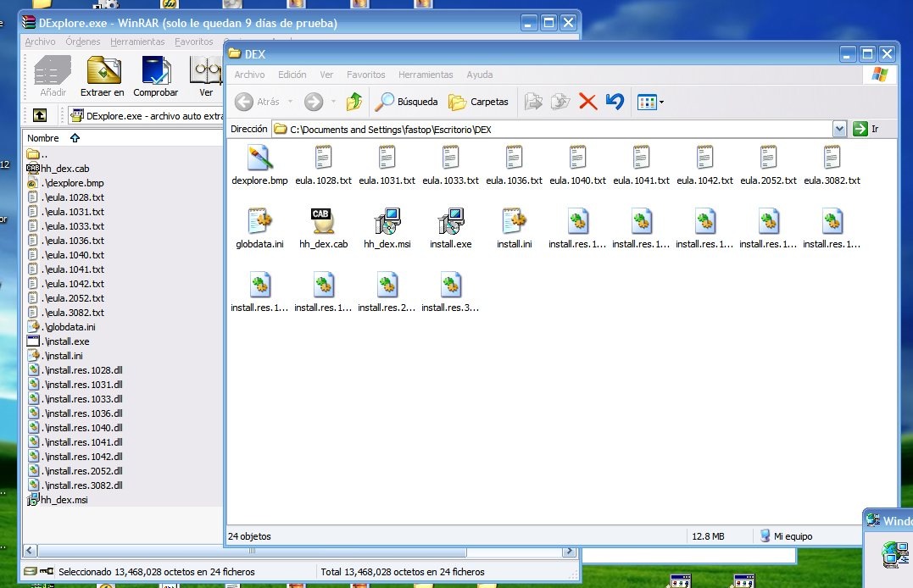Select install.res.2... icon in DEX folder
This screenshot has height=588, width=913.
click(387, 284)
